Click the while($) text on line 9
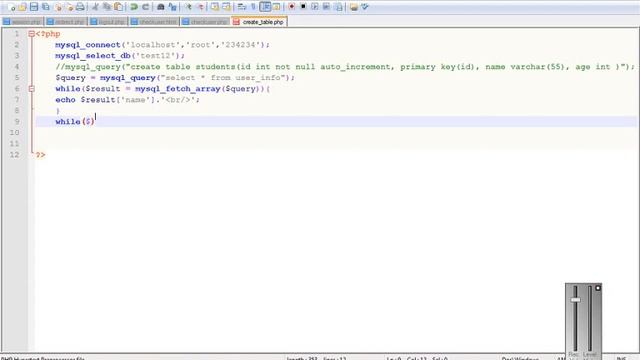 [75, 122]
